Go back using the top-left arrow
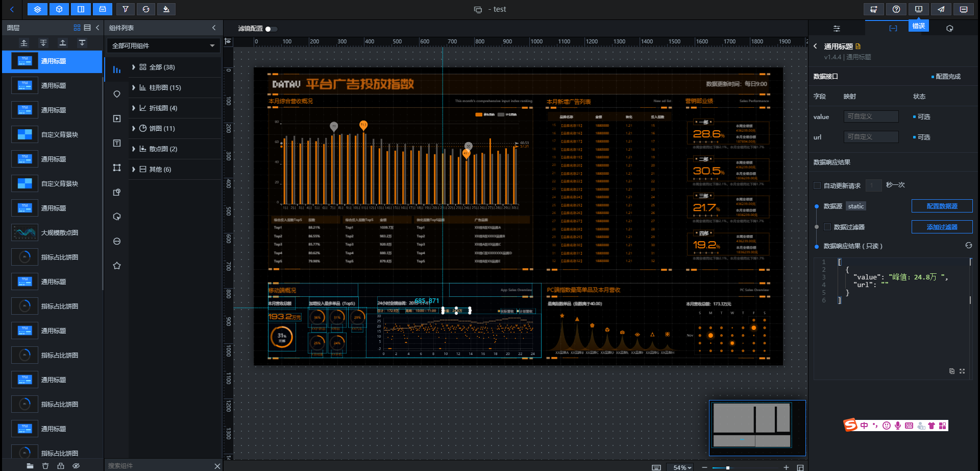 click(x=12, y=9)
